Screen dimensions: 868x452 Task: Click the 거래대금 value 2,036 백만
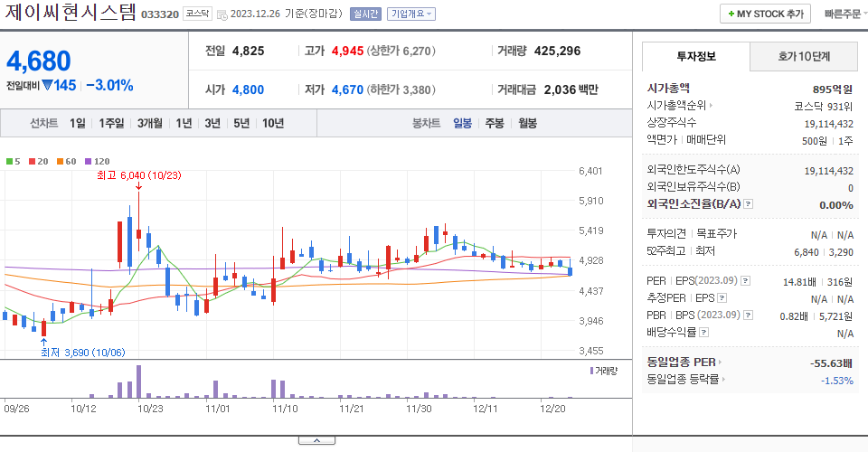pyautogui.click(x=571, y=89)
